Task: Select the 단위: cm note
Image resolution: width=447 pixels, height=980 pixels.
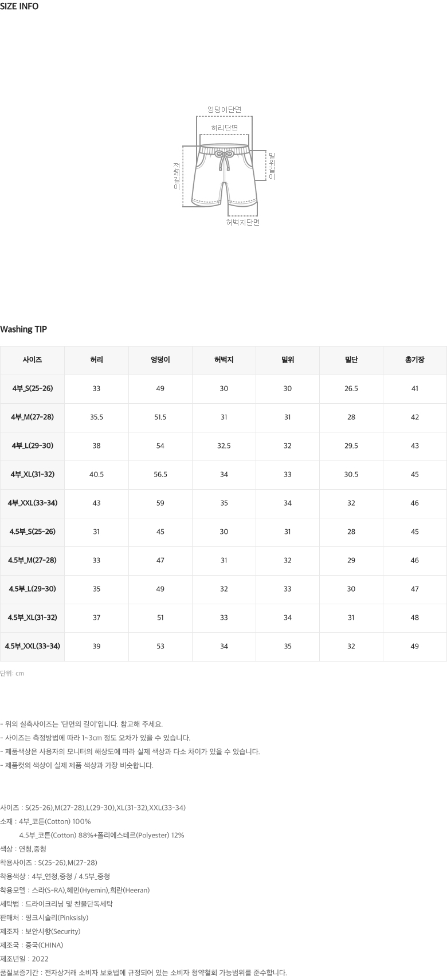Action: click(x=12, y=674)
